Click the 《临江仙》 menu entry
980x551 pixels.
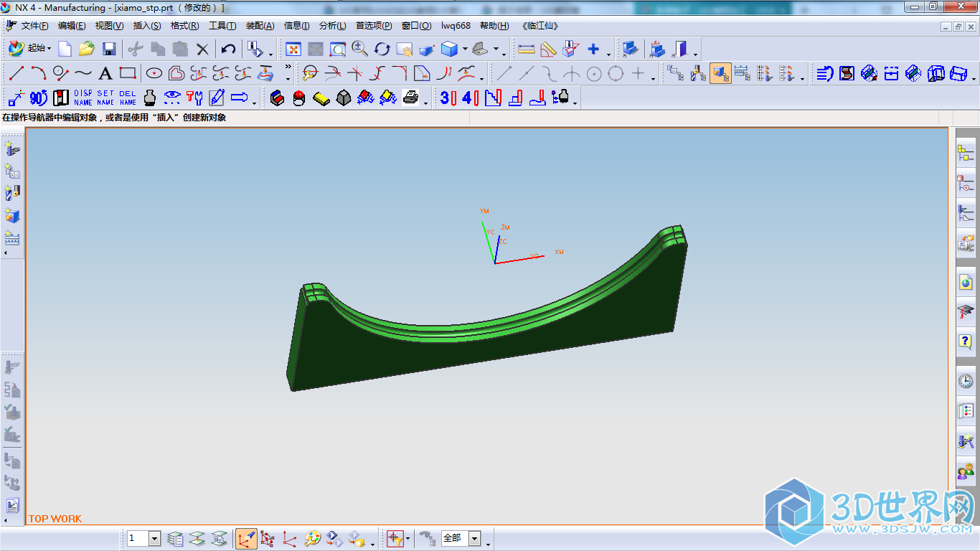(x=540, y=26)
